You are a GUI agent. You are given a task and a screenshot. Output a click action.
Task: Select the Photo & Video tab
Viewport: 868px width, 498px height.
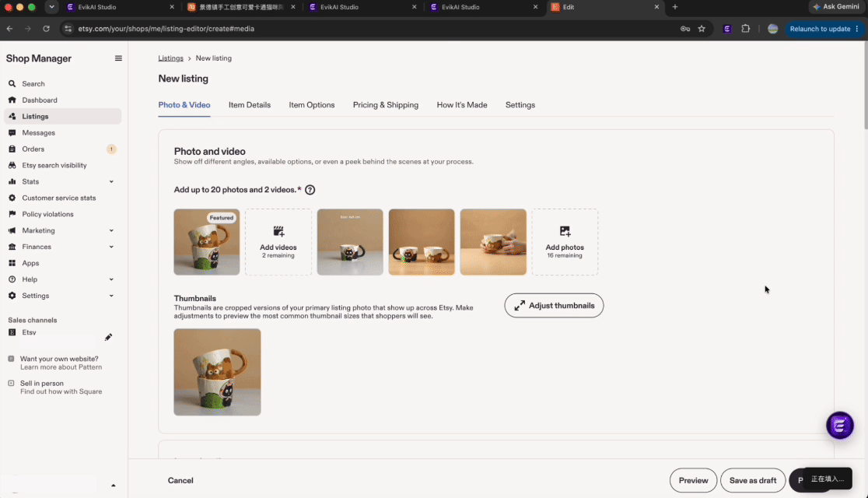pyautogui.click(x=184, y=105)
